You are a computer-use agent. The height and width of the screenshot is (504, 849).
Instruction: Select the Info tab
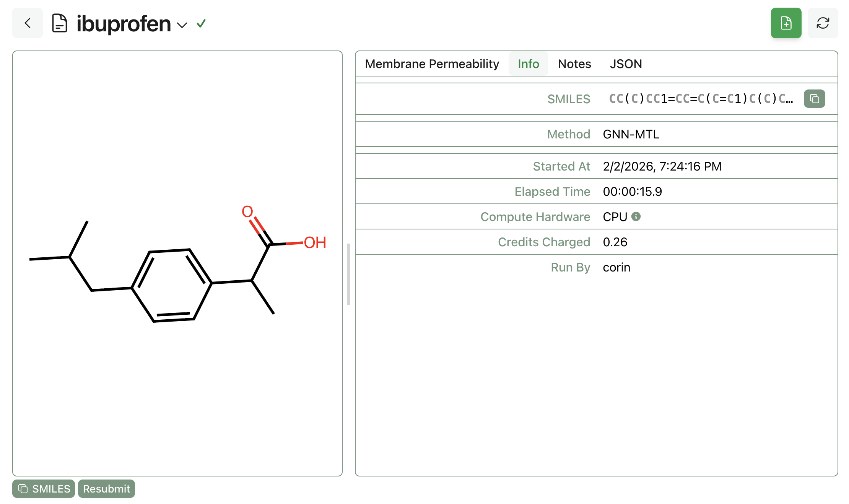tap(528, 64)
